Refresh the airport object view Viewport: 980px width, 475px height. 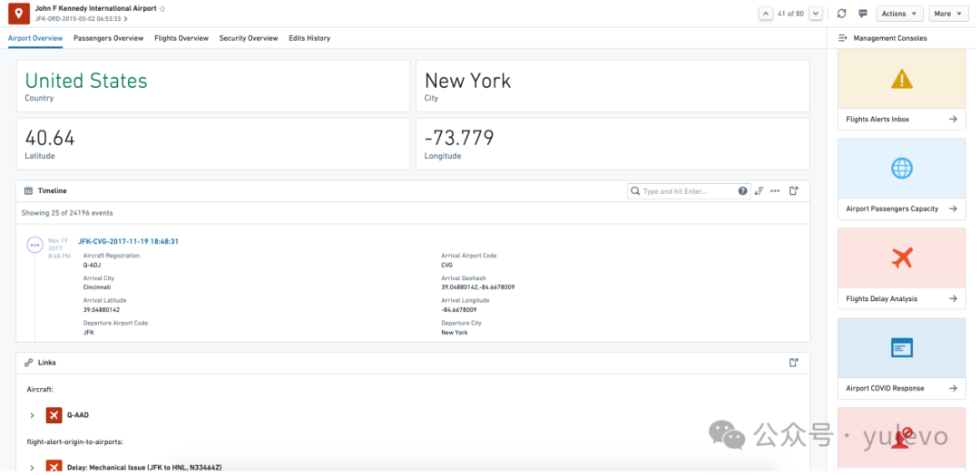tap(841, 14)
